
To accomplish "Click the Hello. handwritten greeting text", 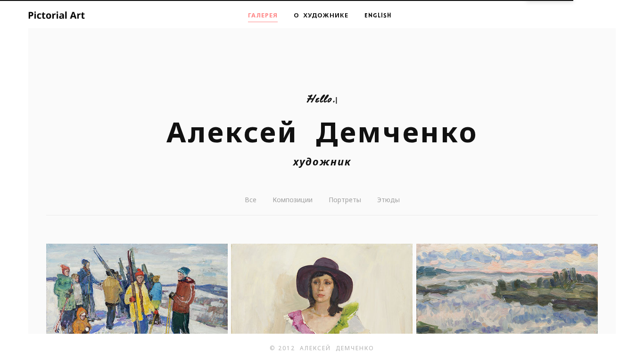I will tap(321, 99).
